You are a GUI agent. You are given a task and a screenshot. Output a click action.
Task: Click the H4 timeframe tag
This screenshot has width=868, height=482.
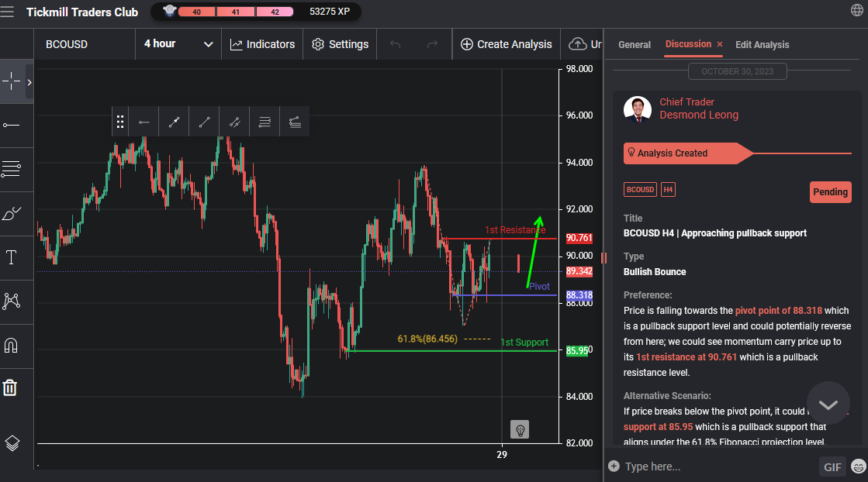coord(668,190)
